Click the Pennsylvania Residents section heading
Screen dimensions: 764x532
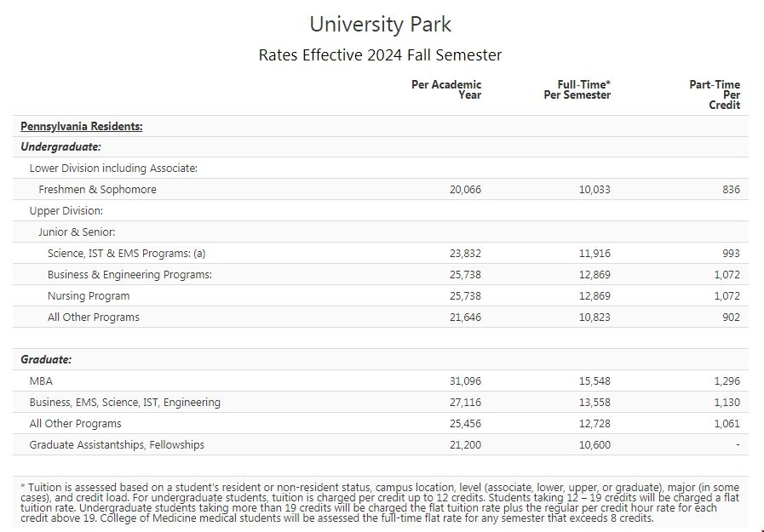pyautogui.click(x=81, y=127)
